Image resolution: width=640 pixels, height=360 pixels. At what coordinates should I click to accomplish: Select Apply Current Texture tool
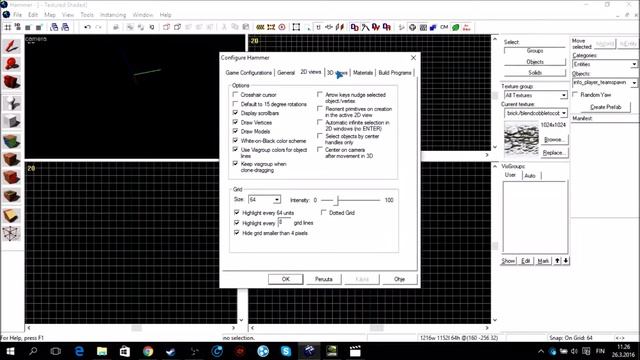tap(11, 159)
